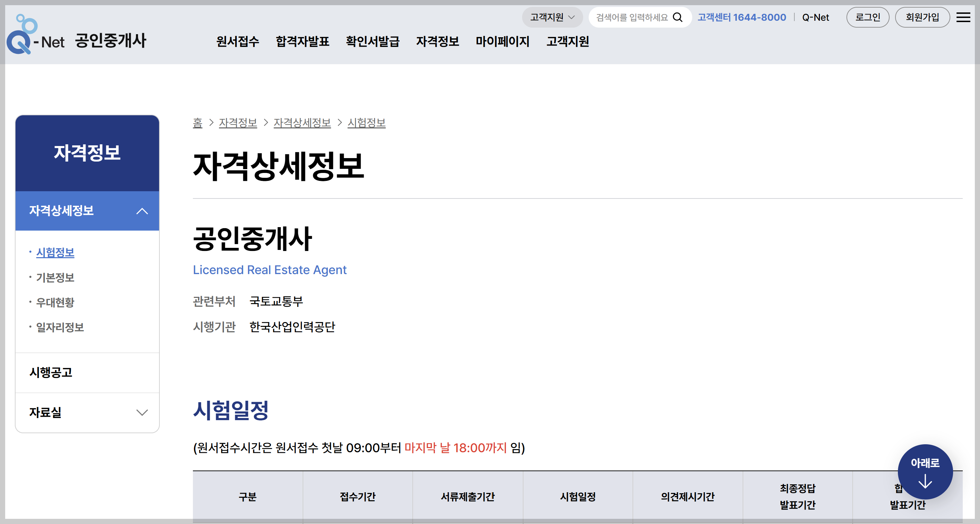The image size is (980, 524).
Task: Select 확인서발급 in main navigation
Action: click(x=372, y=41)
